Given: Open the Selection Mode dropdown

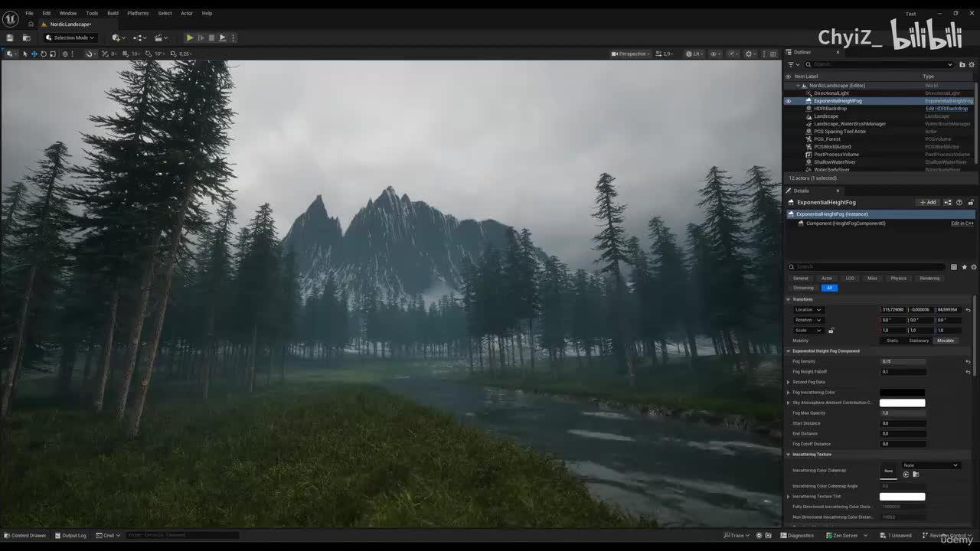Looking at the screenshot, I should coord(70,37).
